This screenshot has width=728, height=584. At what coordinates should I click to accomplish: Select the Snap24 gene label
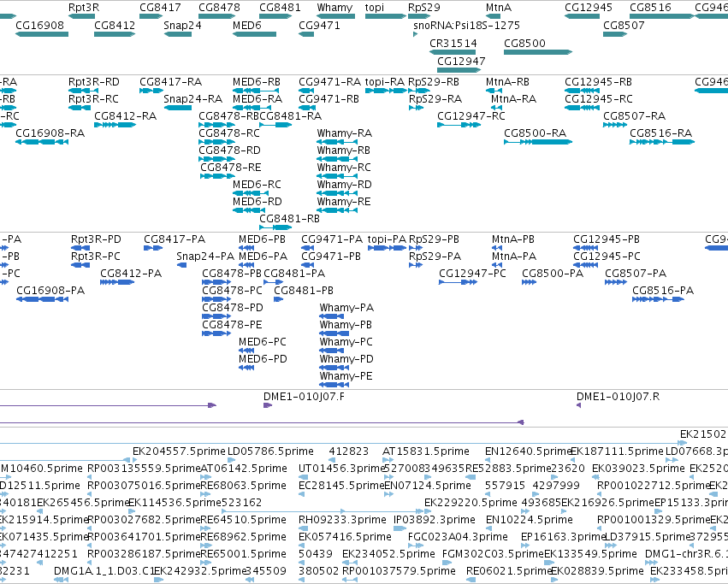(182, 25)
